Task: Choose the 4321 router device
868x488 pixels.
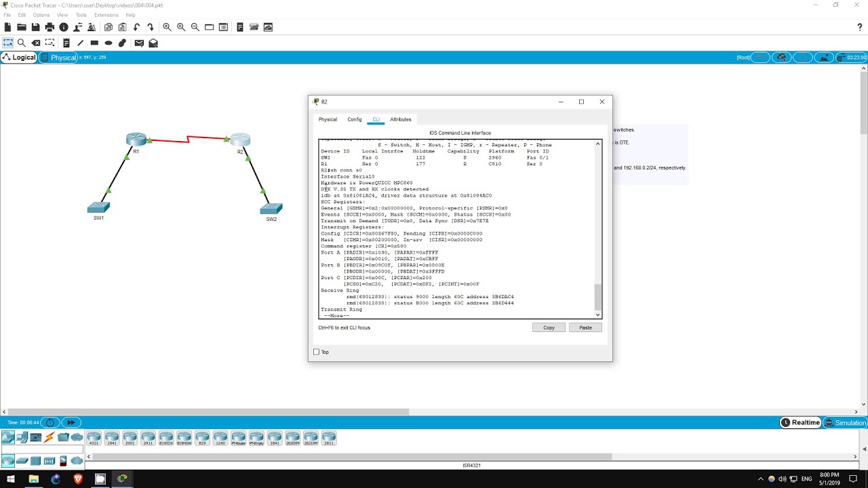Action: (x=94, y=438)
